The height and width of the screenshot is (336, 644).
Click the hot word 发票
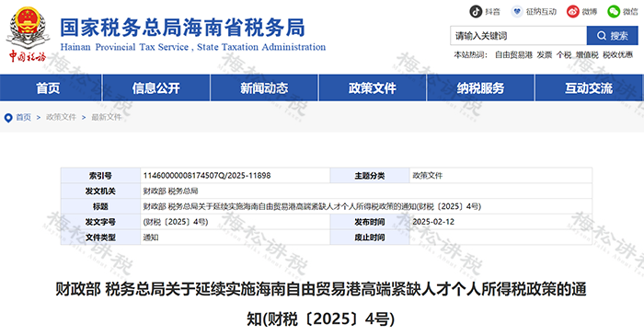pyautogui.click(x=545, y=55)
